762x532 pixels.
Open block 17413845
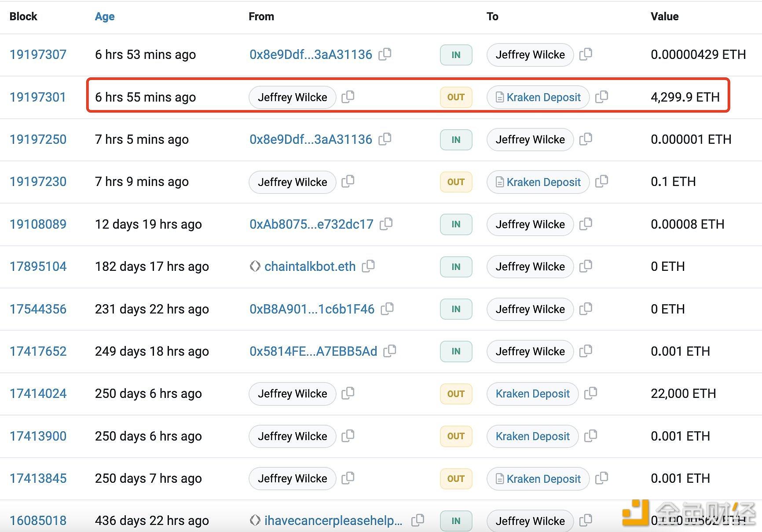[x=38, y=478]
